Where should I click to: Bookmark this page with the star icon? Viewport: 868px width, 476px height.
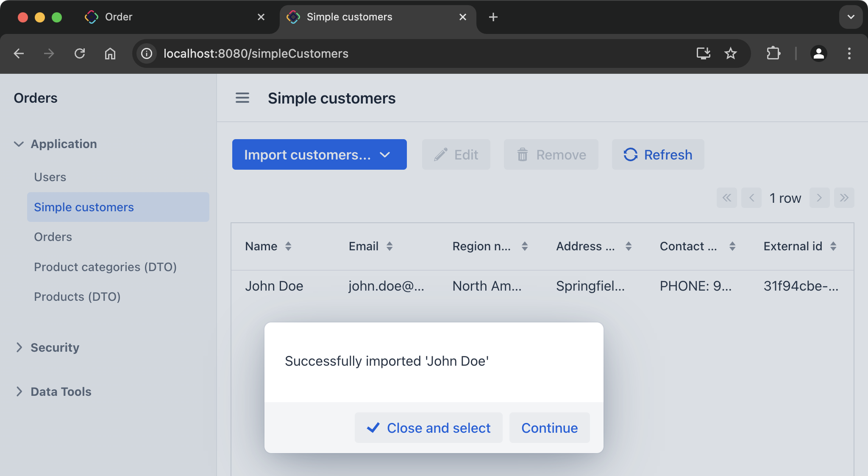pyautogui.click(x=731, y=53)
